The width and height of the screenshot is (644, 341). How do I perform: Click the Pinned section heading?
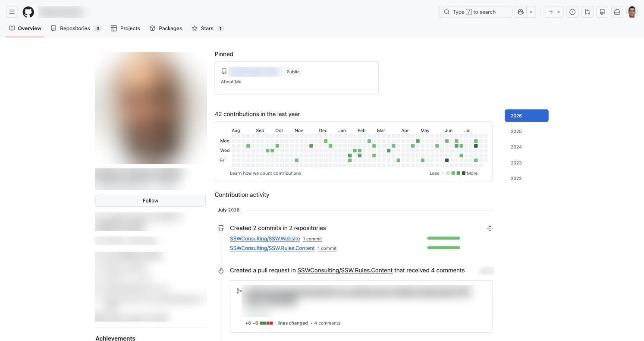[x=224, y=54]
